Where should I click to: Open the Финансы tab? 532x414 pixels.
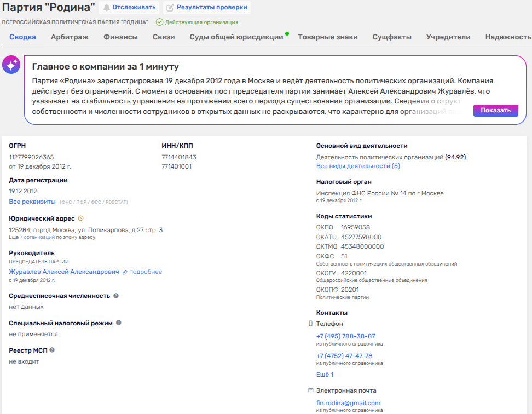pos(120,37)
